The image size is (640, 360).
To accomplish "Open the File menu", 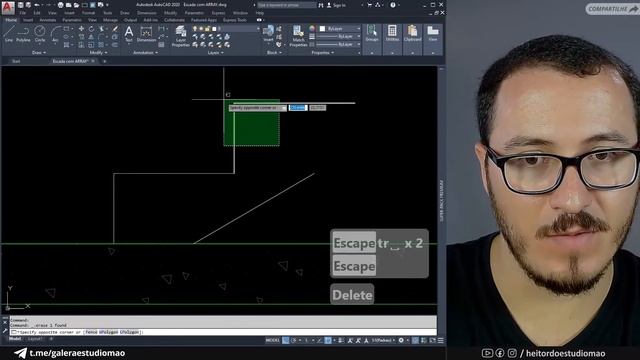I will point(22,13).
